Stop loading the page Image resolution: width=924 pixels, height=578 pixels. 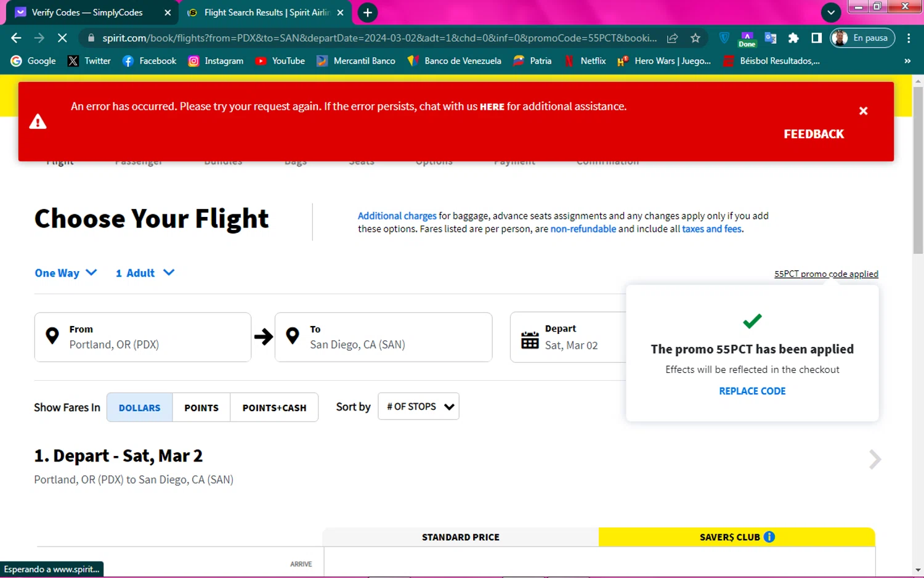pyautogui.click(x=62, y=38)
